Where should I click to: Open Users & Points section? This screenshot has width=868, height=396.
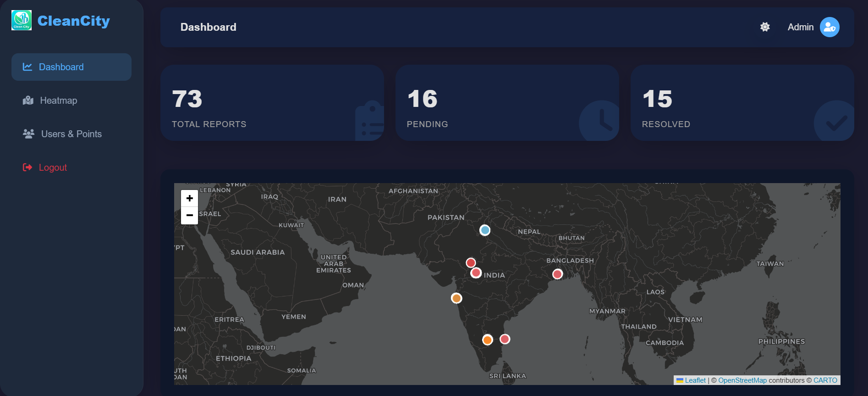[x=71, y=134]
